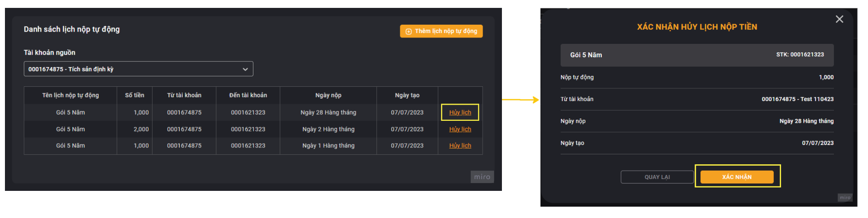Click the Ngày nộp column header
Screen dimensions: 868x218
pyautogui.click(x=328, y=95)
